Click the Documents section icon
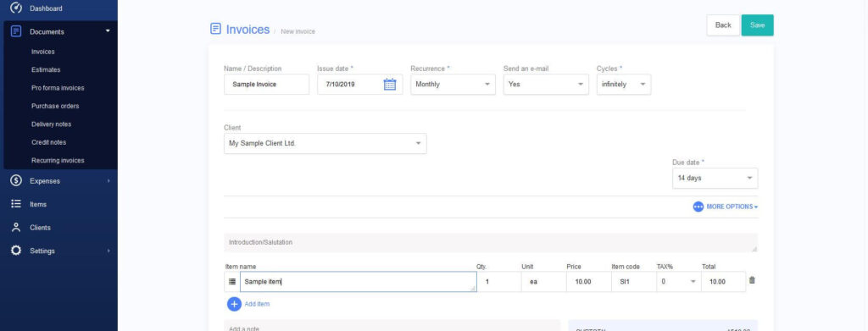868x331 pixels. click(x=16, y=31)
